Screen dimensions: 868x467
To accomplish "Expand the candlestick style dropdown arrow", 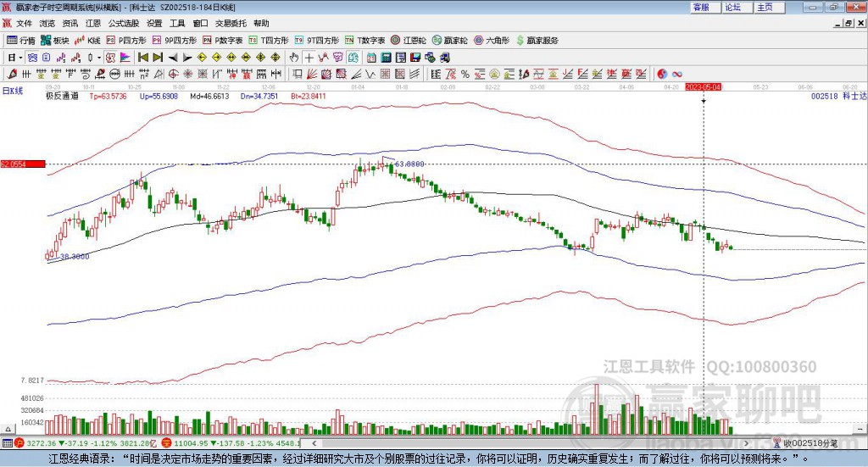I will tap(99, 58).
